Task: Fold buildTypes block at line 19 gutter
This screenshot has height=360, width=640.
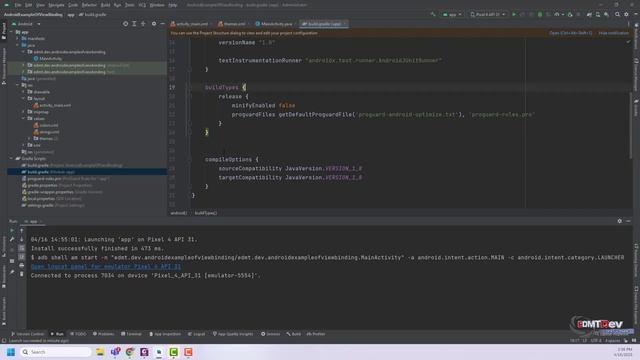Action: (189, 87)
